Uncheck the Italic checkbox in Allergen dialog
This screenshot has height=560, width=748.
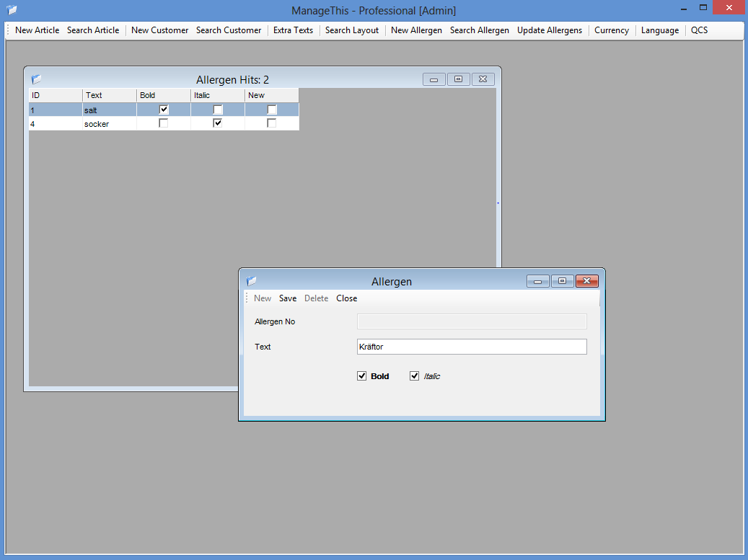(415, 376)
